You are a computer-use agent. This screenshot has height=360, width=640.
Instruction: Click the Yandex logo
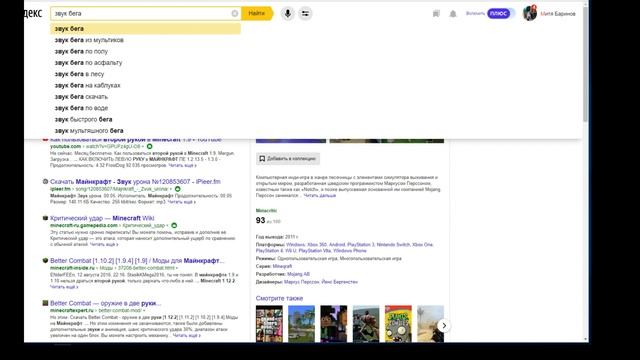[33, 13]
